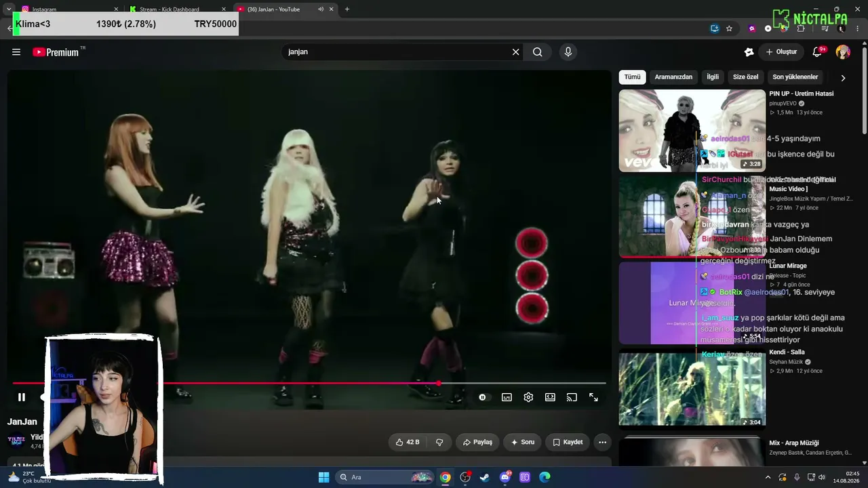Open Discord from the taskbar
868x488 pixels.
point(505,477)
